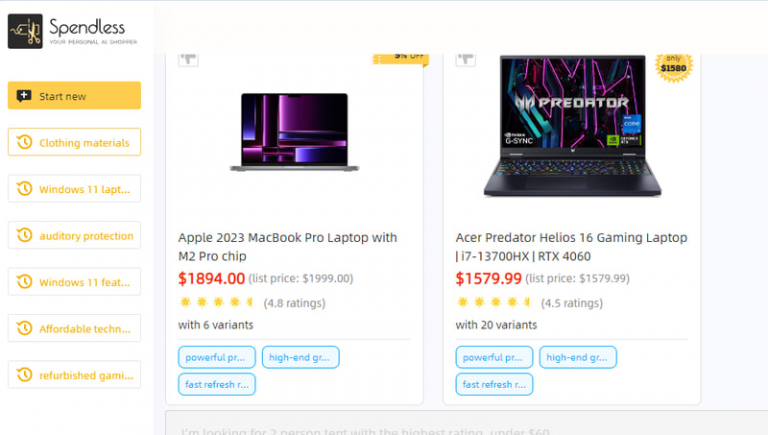Click the Spendless logo icon
Image resolution: width=768 pixels, height=435 pixels.
(25, 31)
